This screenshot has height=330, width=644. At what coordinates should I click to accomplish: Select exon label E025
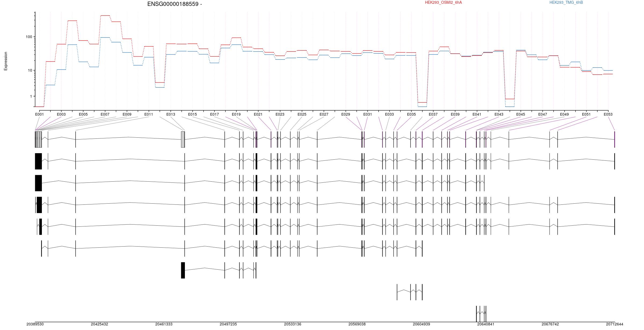pyautogui.click(x=302, y=114)
